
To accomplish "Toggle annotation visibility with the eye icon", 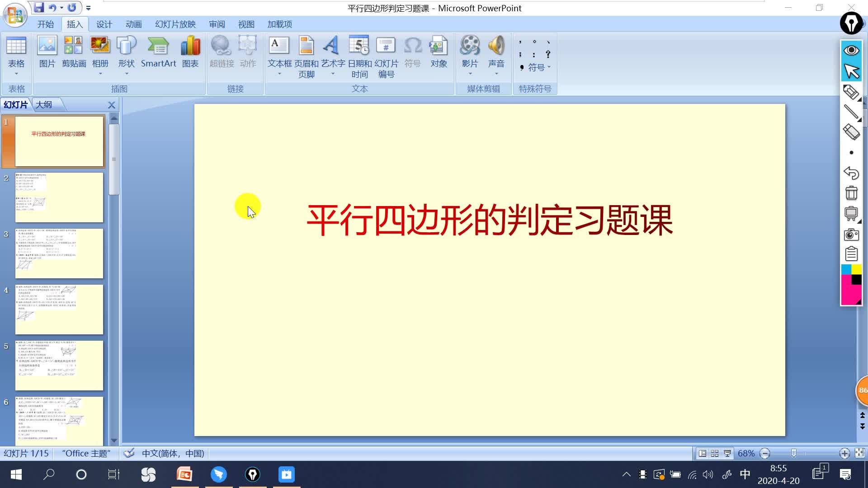I will (851, 50).
